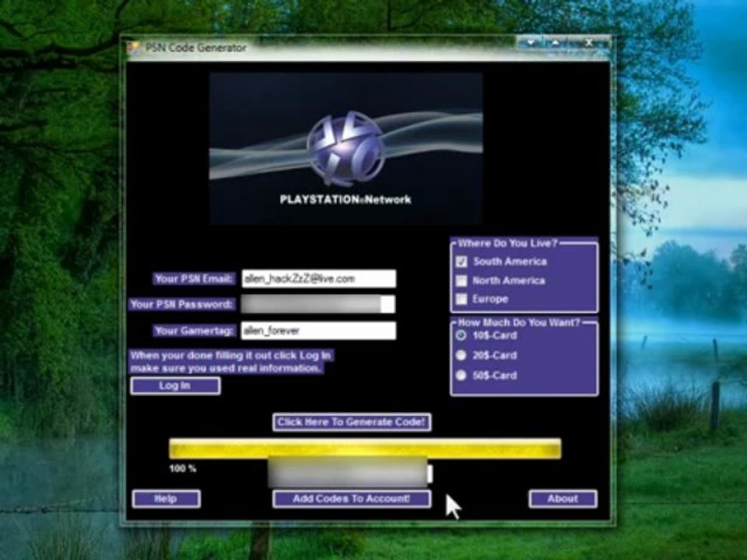Click the 'Where Do You Live?' group title

(507, 243)
